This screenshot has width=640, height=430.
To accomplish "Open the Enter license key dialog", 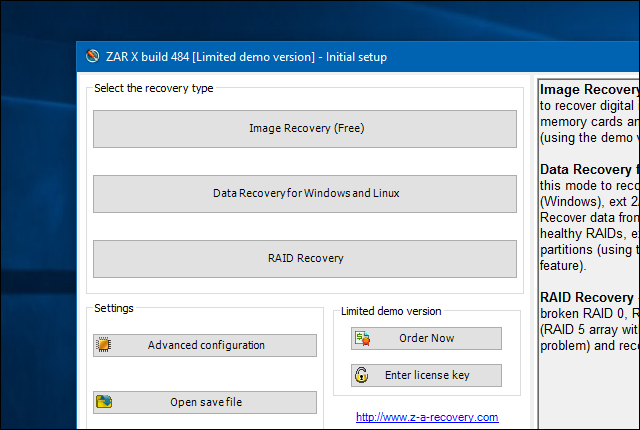I will pos(426,375).
